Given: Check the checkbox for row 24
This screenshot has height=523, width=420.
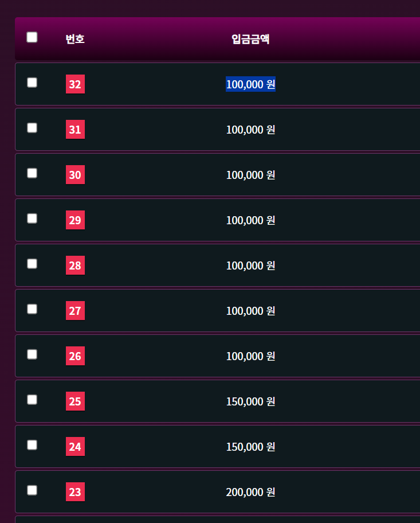Looking at the screenshot, I should (x=32, y=445).
